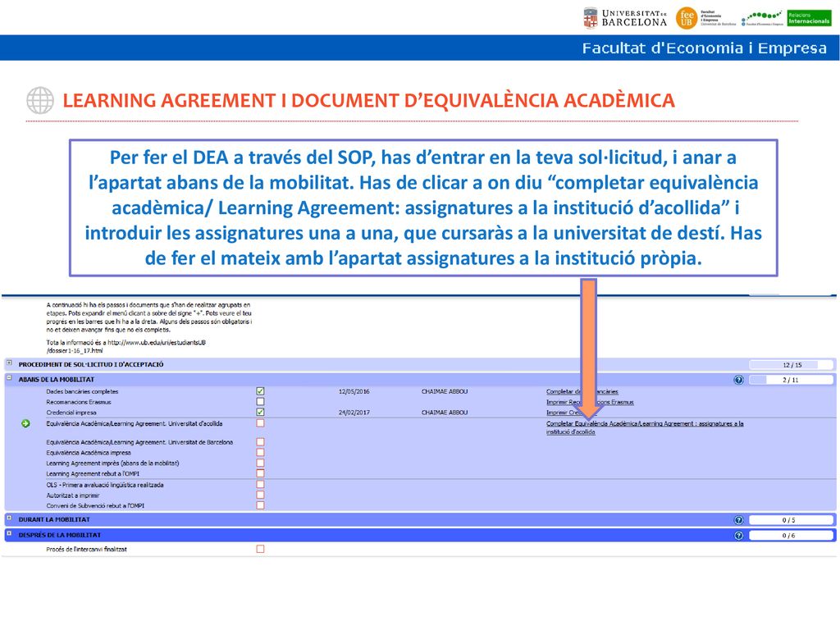The image size is (840, 630).
Task: Tick the Equivalència Acadèmica Universitat de Barcelona checkbox
Action: click(x=260, y=442)
